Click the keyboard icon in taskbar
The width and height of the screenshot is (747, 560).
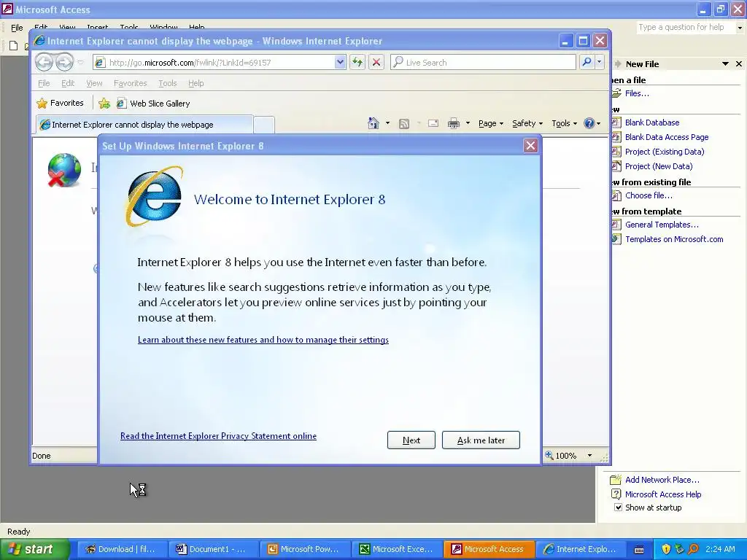639,550
